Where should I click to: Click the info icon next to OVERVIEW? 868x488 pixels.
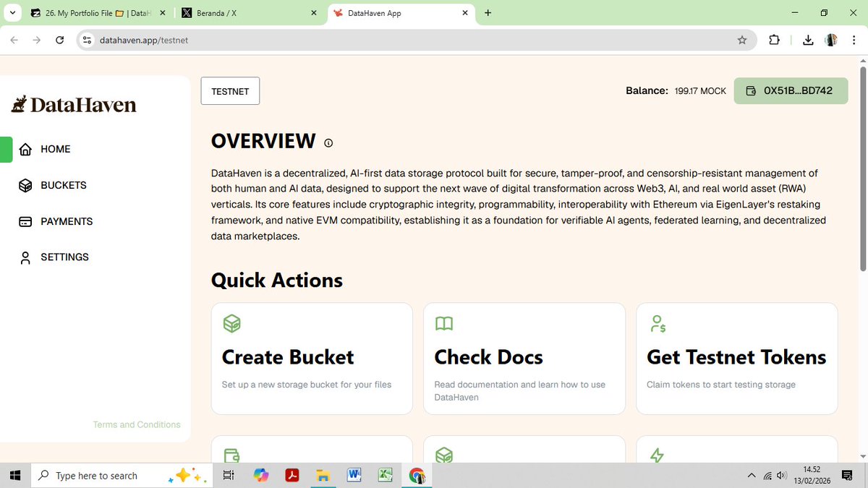[x=328, y=143]
